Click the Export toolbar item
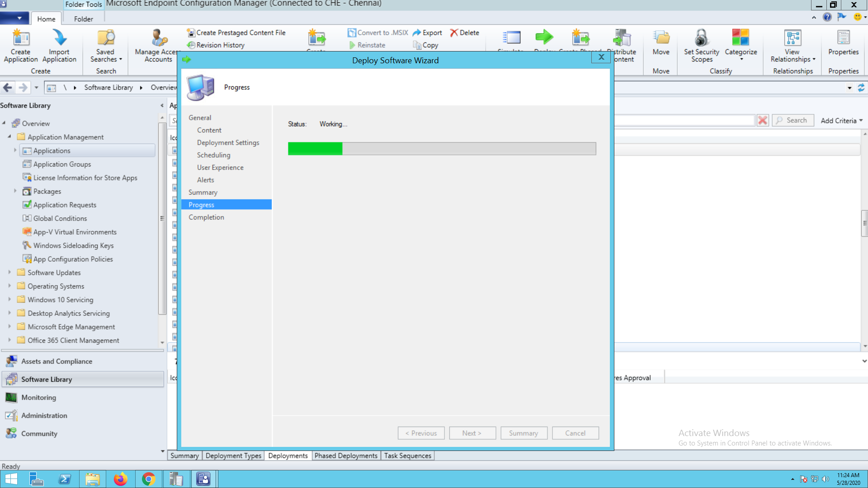868x488 pixels. pyautogui.click(x=427, y=33)
